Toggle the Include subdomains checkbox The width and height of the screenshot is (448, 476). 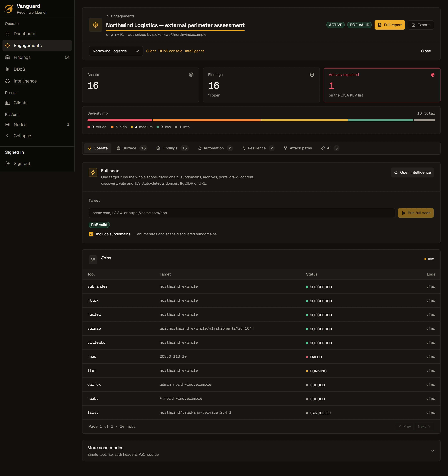[91, 234]
